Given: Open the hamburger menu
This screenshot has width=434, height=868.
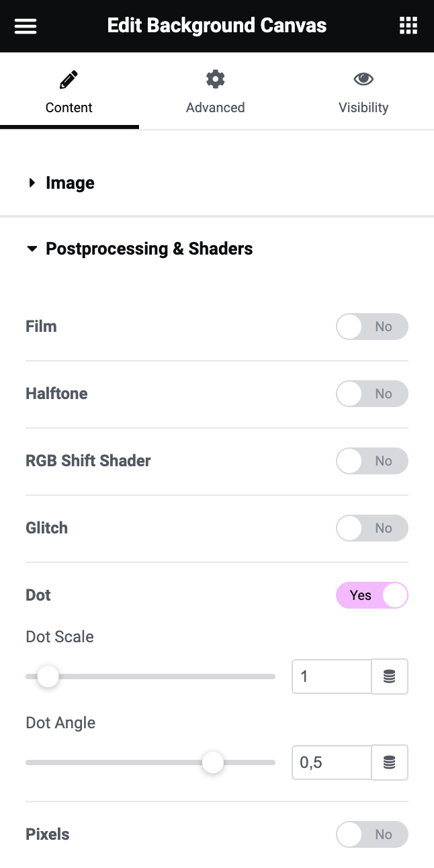Looking at the screenshot, I should tap(26, 26).
